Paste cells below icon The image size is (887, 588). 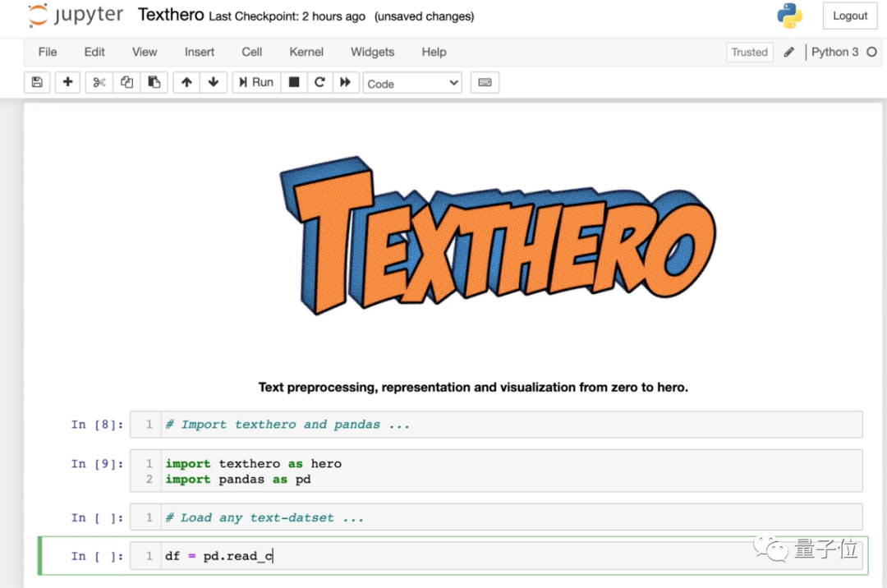154,83
